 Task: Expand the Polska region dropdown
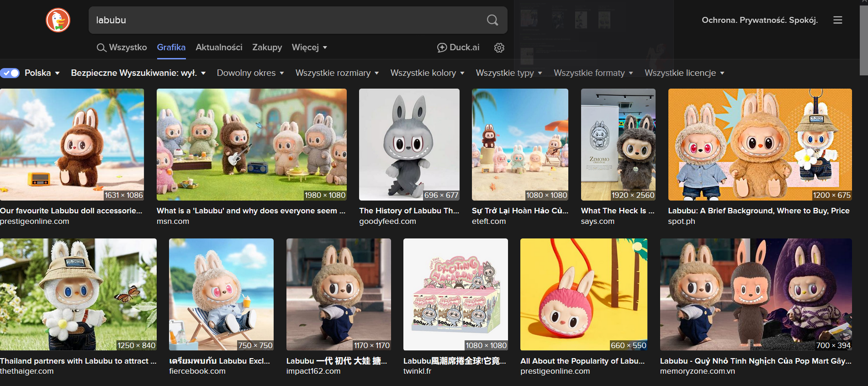coord(42,73)
